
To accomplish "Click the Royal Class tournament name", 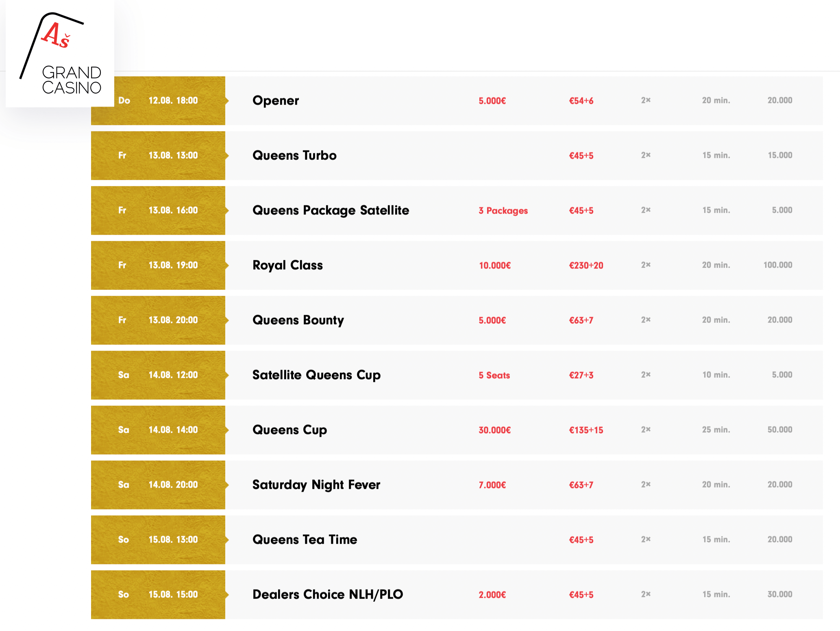I will coord(287,265).
